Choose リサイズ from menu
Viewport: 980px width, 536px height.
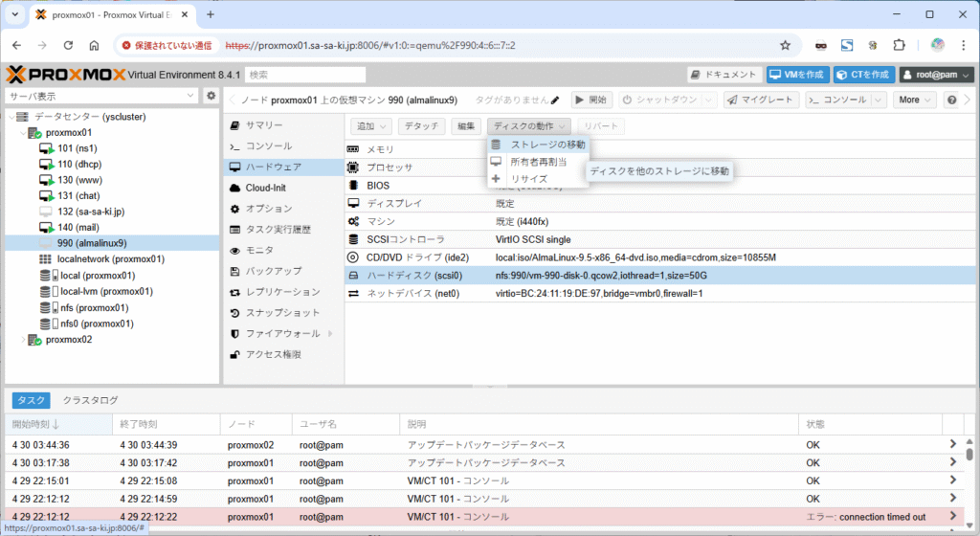pos(538,179)
